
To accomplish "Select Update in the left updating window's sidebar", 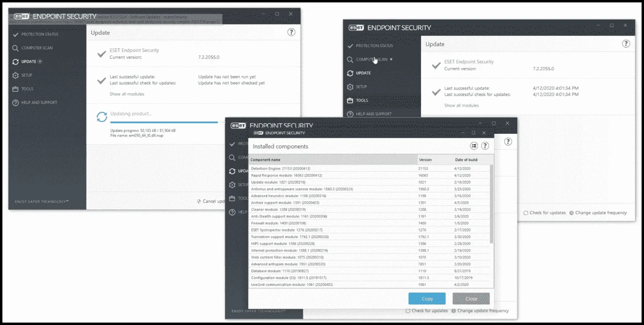I will click(29, 61).
